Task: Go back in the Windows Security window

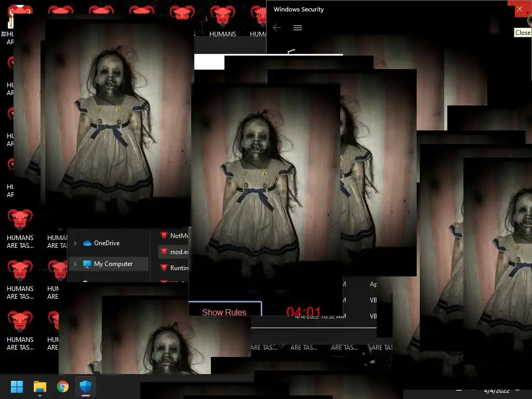Action: click(277, 28)
